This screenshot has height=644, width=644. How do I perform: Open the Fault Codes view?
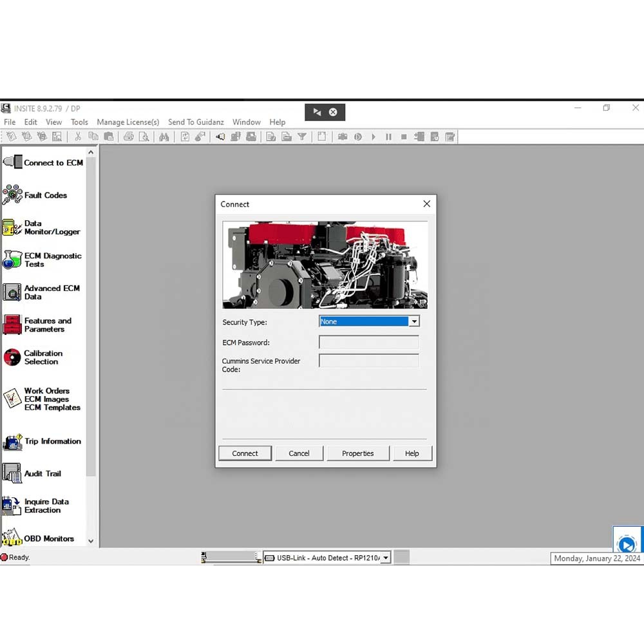[x=35, y=194]
